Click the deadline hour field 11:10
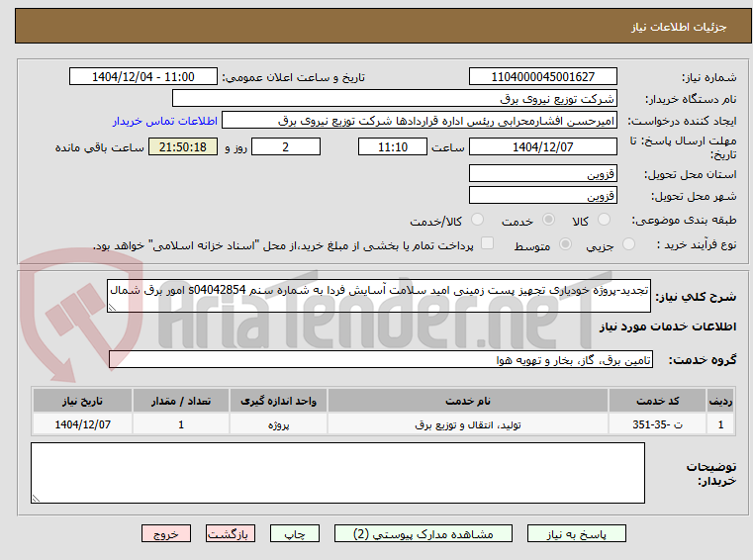The height and width of the screenshot is (560, 753). point(393,146)
